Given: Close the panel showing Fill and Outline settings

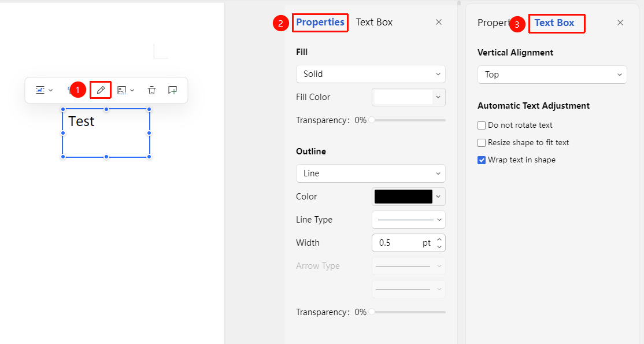Looking at the screenshot, I should click(439, 22).
